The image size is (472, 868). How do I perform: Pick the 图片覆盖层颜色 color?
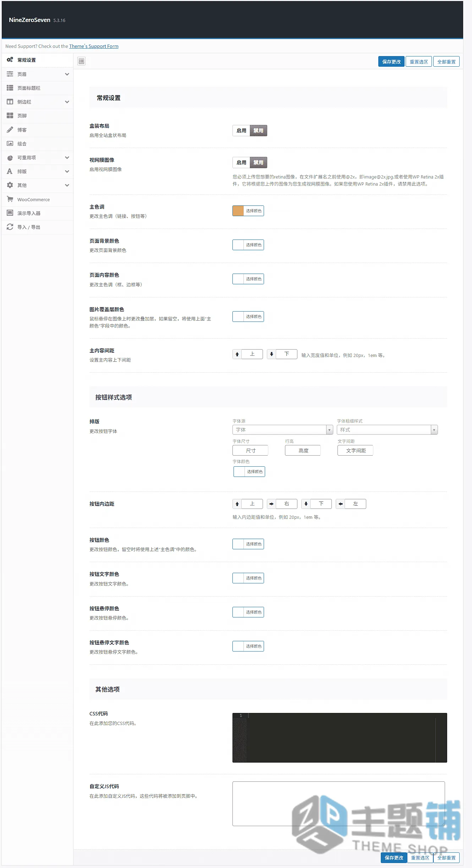[248, 317]
